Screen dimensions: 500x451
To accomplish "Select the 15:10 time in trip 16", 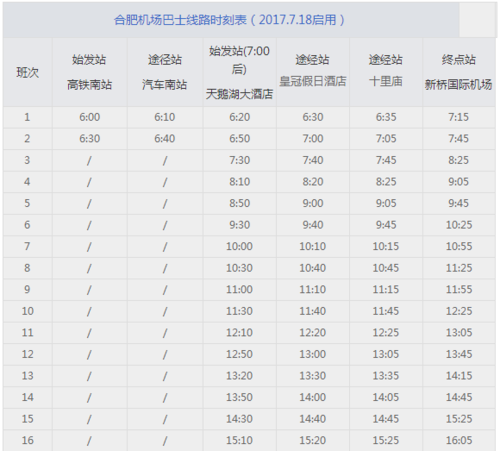I will coord(239,440).
